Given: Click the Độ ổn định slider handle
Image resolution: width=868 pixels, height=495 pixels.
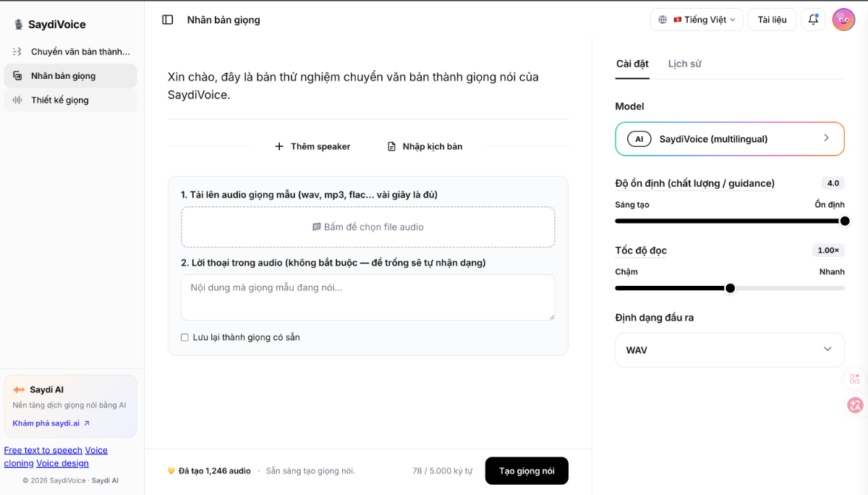Looking at the screenshot, I should tap(844, 221).
